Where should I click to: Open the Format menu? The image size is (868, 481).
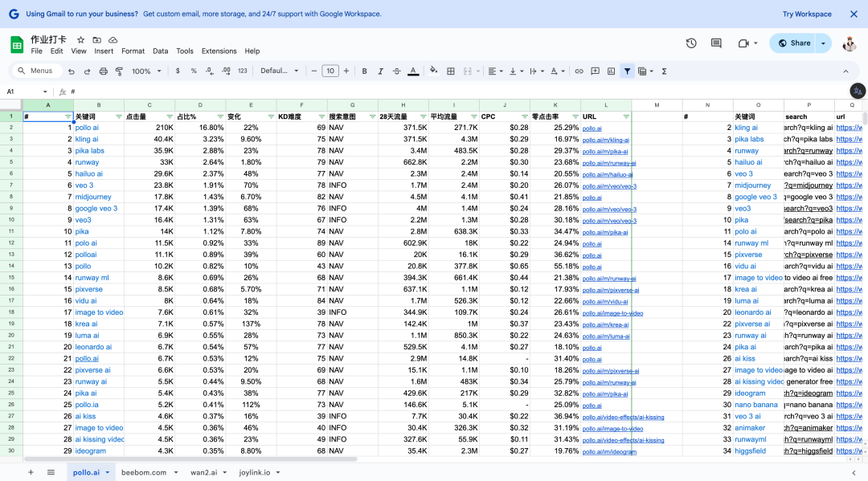pyautogui.click(x=133, y=51)
